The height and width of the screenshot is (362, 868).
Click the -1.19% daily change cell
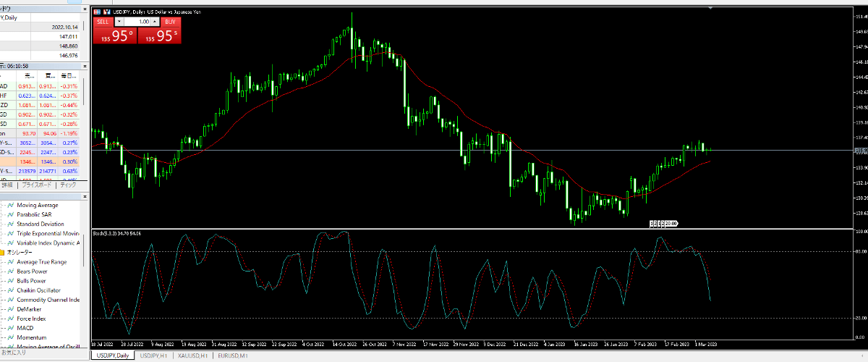(69, 133)
